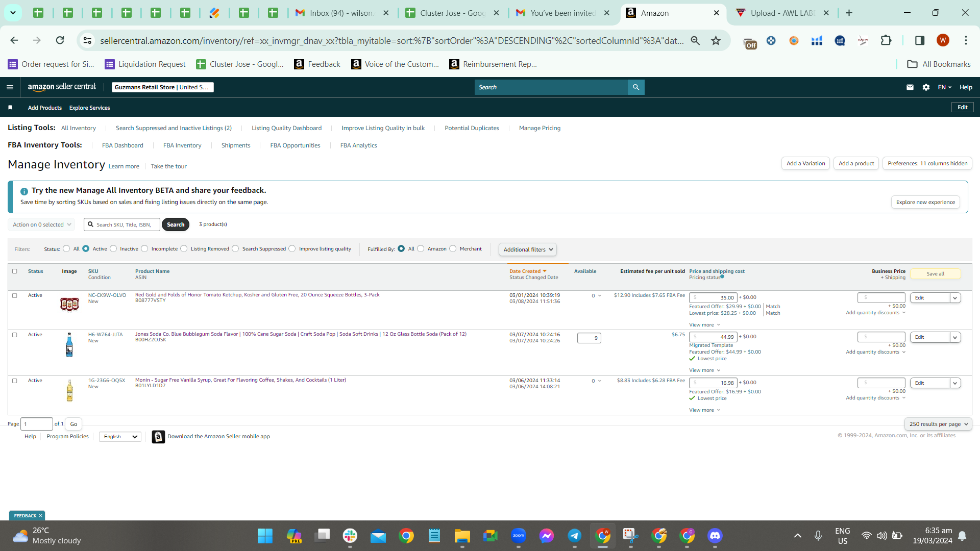The width and height of the screenshot is (980, 551).
Task: Expand View more for the Monin syrup row
Action: coord(704,410)
